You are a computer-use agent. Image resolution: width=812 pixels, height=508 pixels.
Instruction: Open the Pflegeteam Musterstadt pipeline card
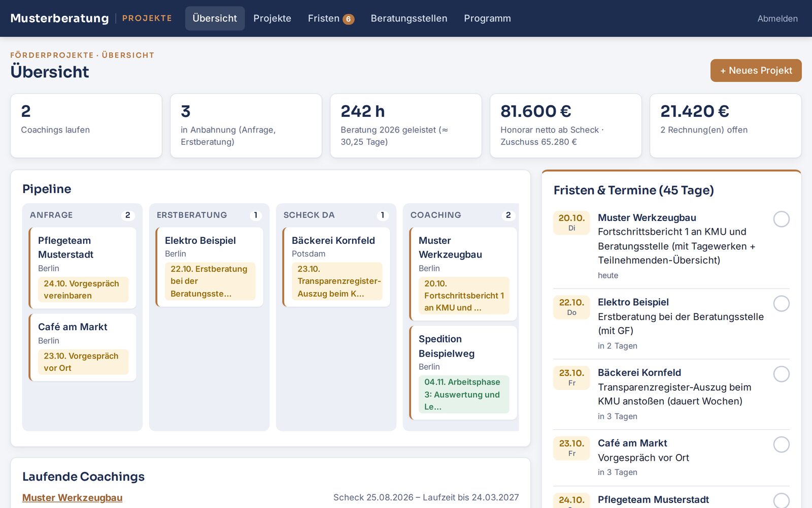[x=83, y=268]
